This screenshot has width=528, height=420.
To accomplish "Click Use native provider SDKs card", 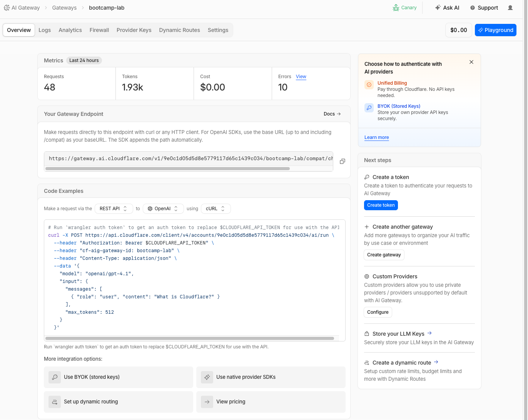I will (x=271, y=377).
